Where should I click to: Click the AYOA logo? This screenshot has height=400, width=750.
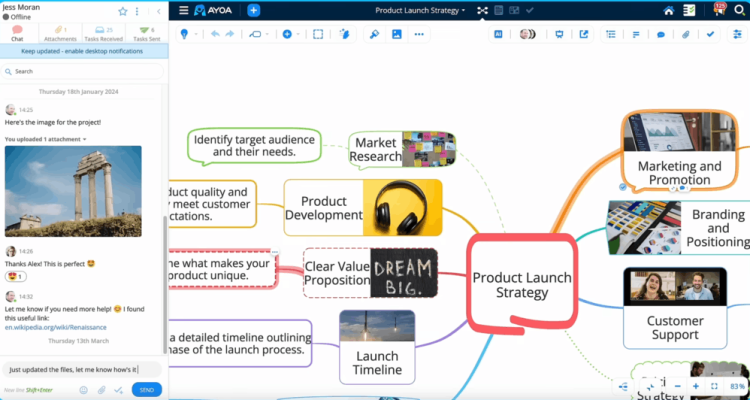click(213, 11)
